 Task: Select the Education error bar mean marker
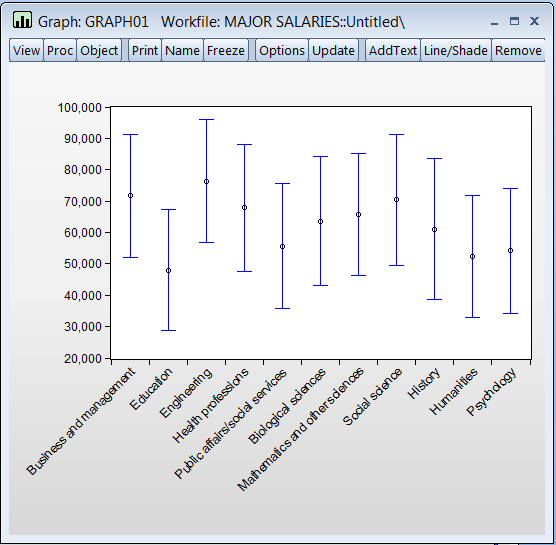[x=168, y=271]
